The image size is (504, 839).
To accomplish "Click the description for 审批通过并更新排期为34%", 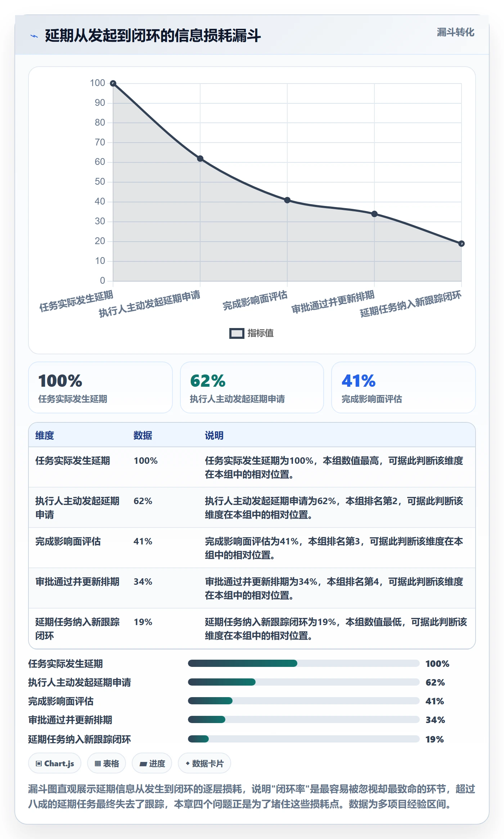I will click(334, 588).
